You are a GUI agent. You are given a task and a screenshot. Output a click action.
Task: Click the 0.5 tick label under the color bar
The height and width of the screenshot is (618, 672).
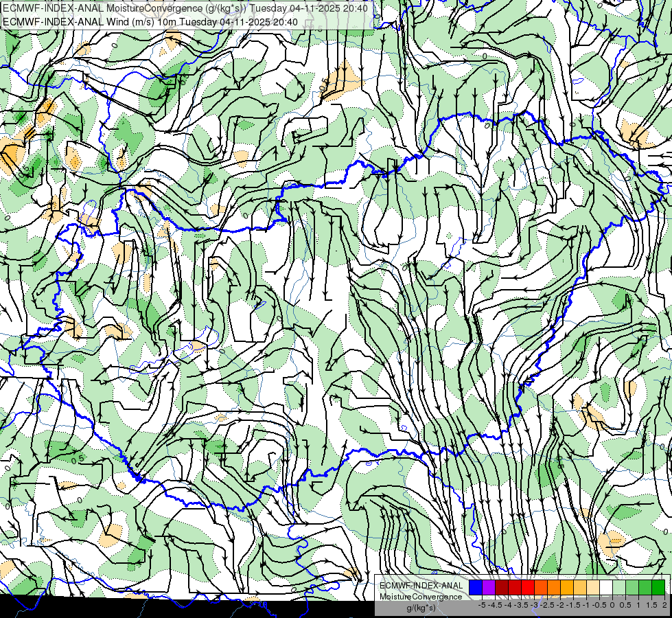pos(625,605)
